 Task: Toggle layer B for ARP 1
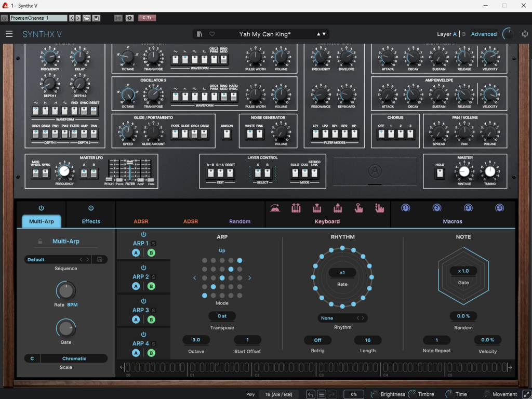point(151,253)
